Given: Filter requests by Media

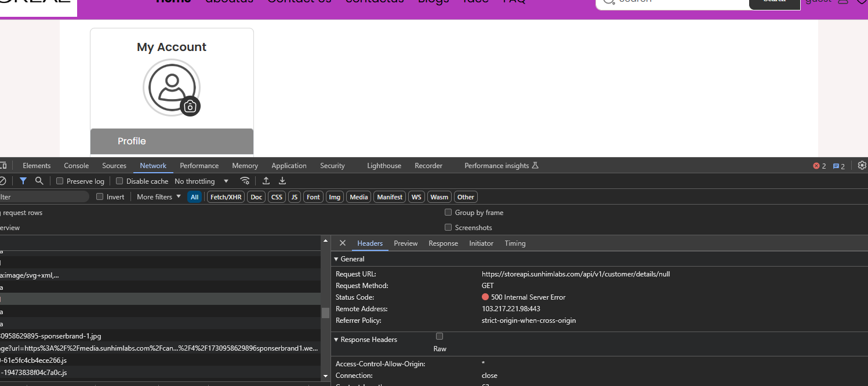Looking at the screenshot, I should pyautogui.click(x=359, y=197).
